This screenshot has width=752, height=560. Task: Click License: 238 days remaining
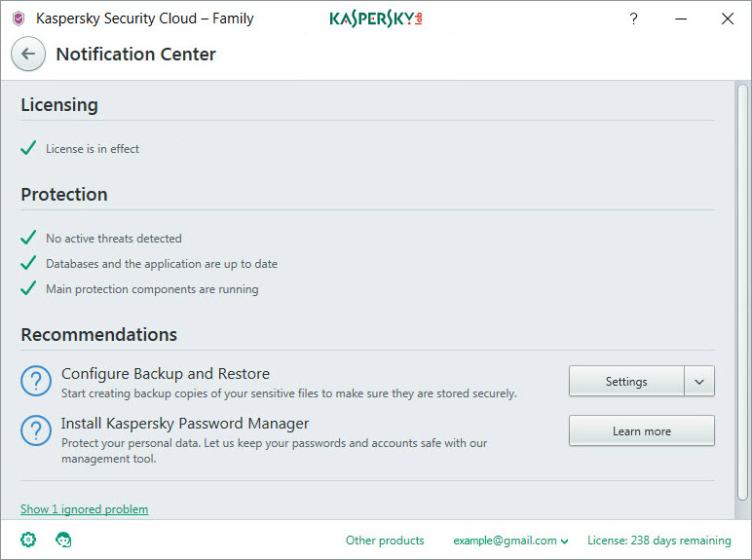[x=658, y=541]
